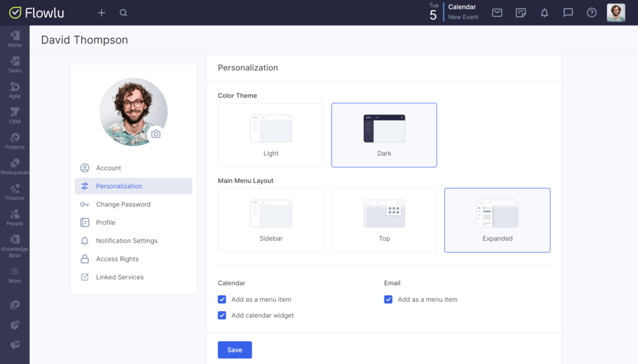Expand More modules in the sidebar
Screen dimensions: 638x364
click(x=15, y=276)
